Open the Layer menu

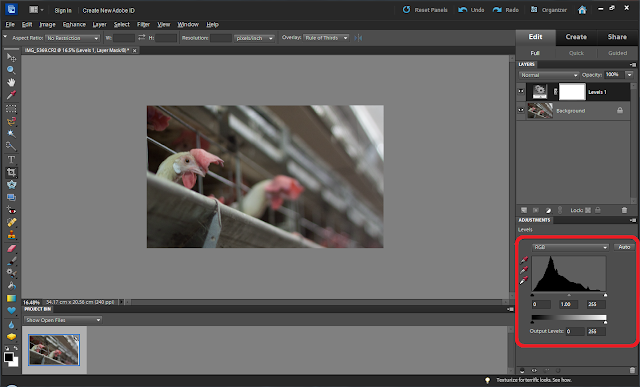pyautogui.click(x=99, y=24)
